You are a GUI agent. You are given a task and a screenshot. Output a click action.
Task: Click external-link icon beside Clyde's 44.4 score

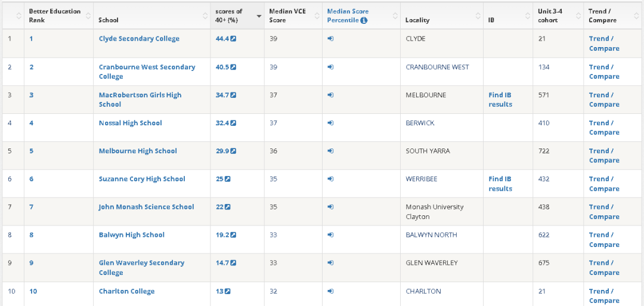pyautogui.click(x=233, y=39)
